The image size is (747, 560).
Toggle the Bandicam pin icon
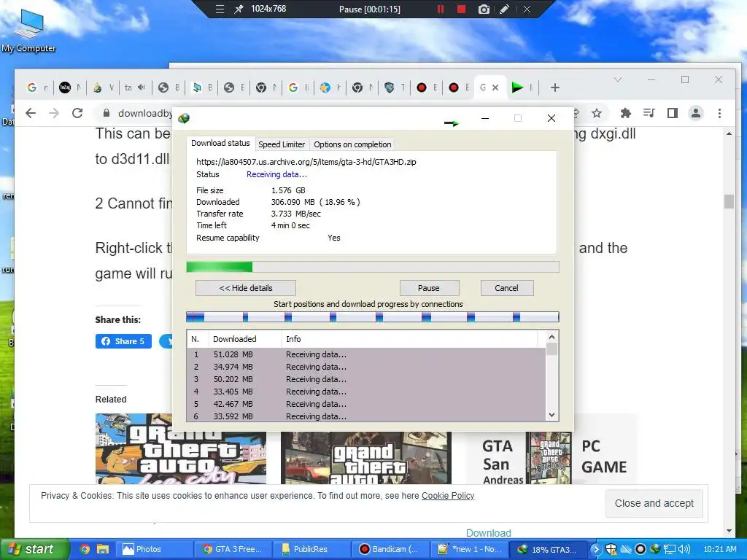click(x=239, y=9)
